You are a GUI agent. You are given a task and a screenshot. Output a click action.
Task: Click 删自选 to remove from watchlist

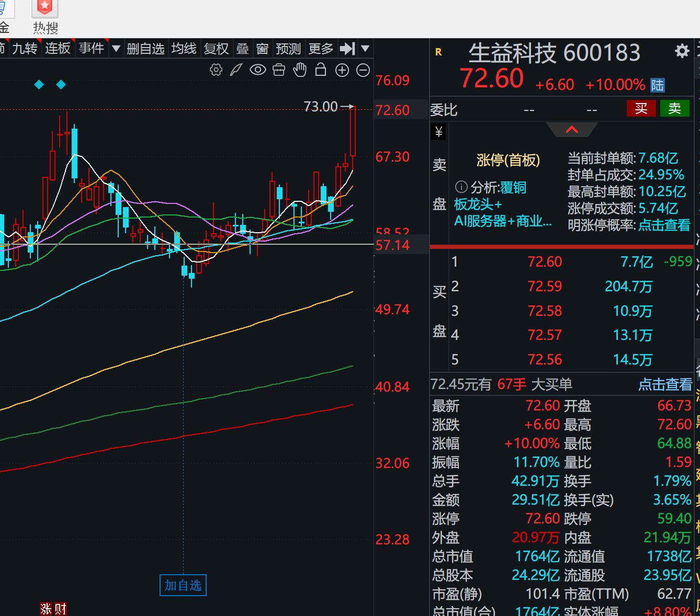click(x=145, y=49)
